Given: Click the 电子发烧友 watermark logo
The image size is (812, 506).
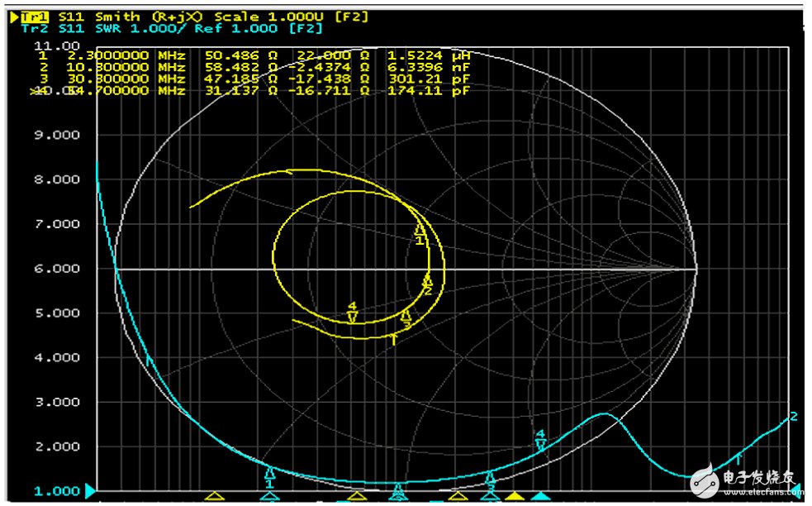Looking at the screenshot, I should (743, 478).
